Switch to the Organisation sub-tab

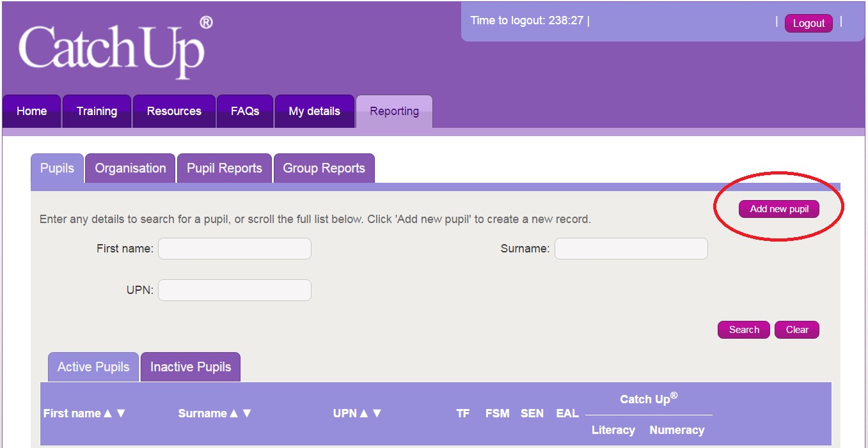(130, 169)
